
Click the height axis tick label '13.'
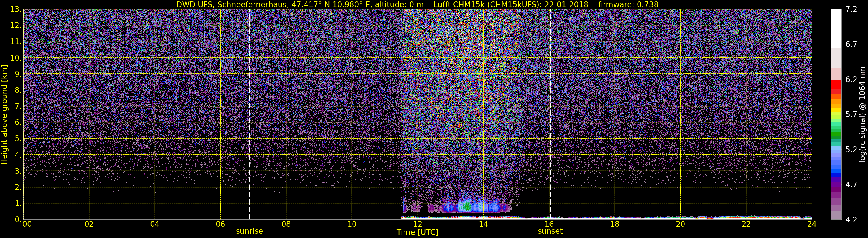click(x=16, y=10)
